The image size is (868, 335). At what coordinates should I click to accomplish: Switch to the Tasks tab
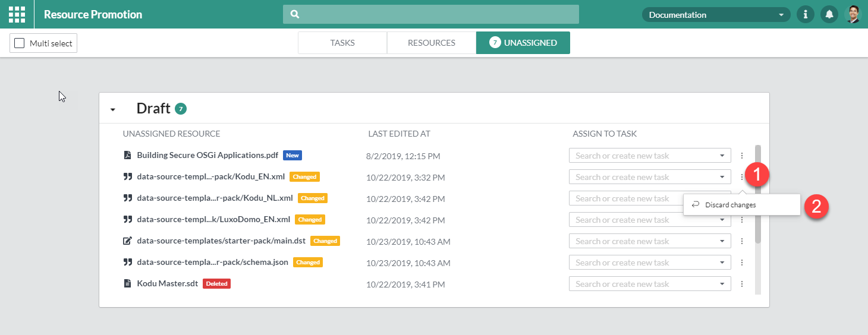tap(342, 43)
